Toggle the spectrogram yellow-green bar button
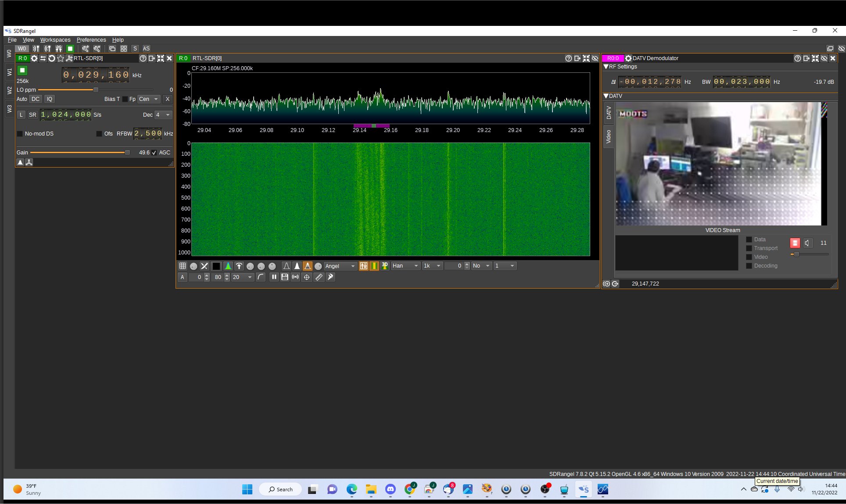This screenshot has width=846, height=504. click(374, 266)
